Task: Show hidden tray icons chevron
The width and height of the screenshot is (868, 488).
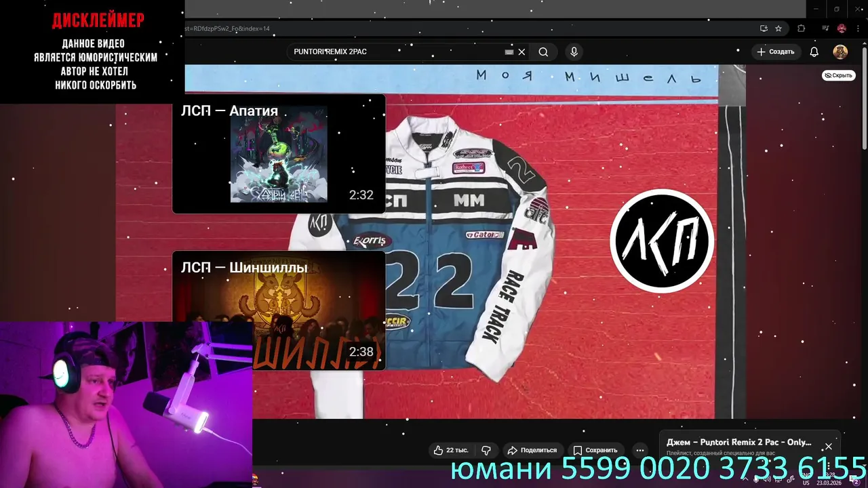Action: click(x=745, y=479)
